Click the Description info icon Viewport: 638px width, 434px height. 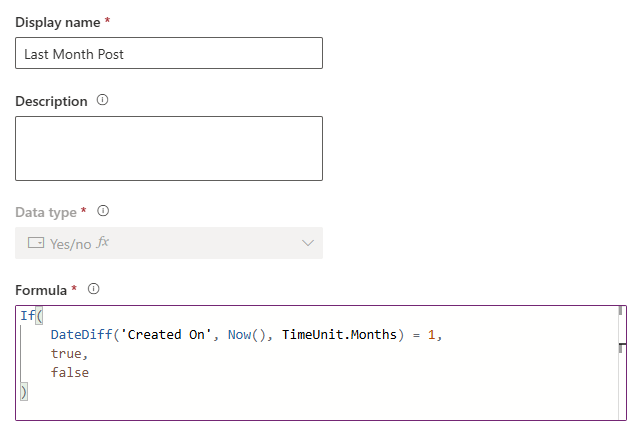point(102,101)
